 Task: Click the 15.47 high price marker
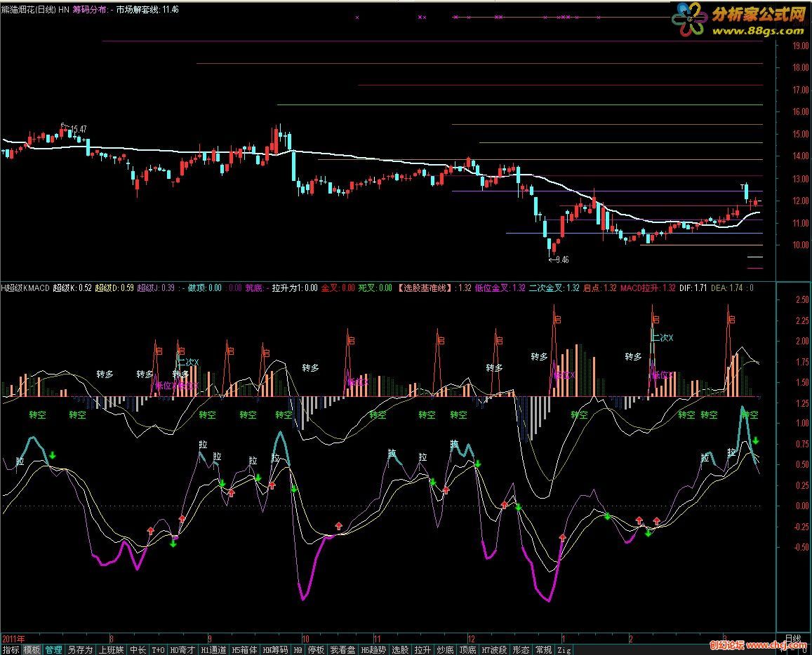[79, 129]
